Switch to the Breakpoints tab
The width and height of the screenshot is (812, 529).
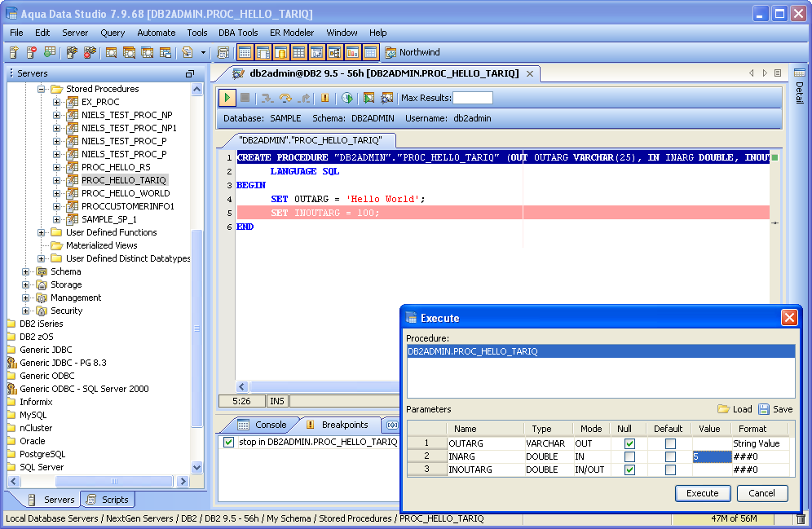(x=344, y=425)
